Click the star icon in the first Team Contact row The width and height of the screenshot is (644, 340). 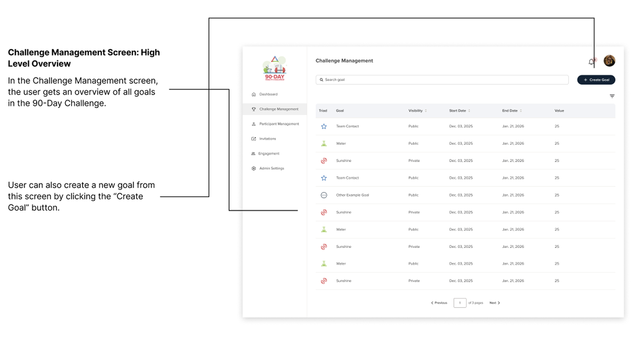coord(324,127)
